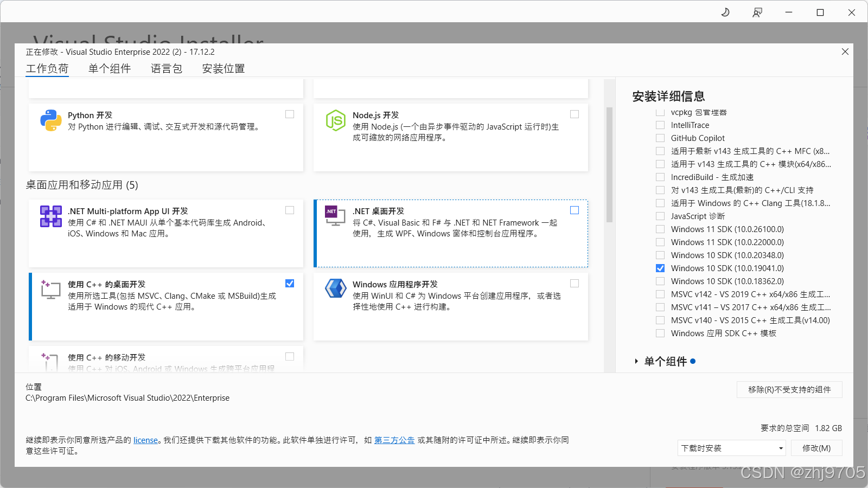Screen dimensions: 868x488
Task: Check Windows 10 SDK (10.0.18362.0)
Action: 660,281
